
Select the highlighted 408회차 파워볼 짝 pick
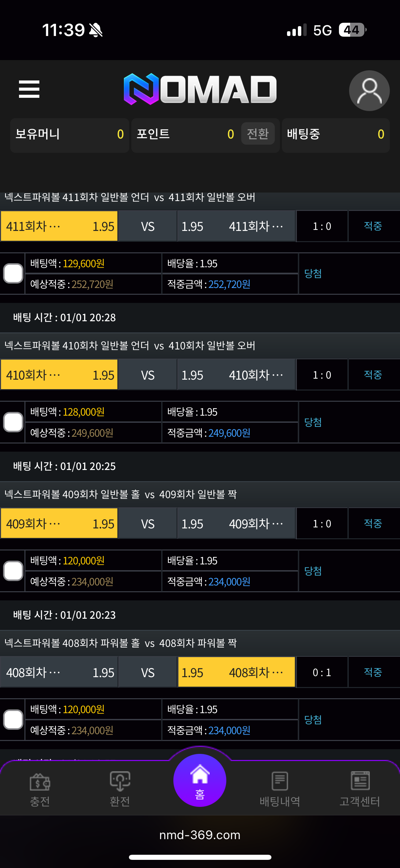(236, 672)
